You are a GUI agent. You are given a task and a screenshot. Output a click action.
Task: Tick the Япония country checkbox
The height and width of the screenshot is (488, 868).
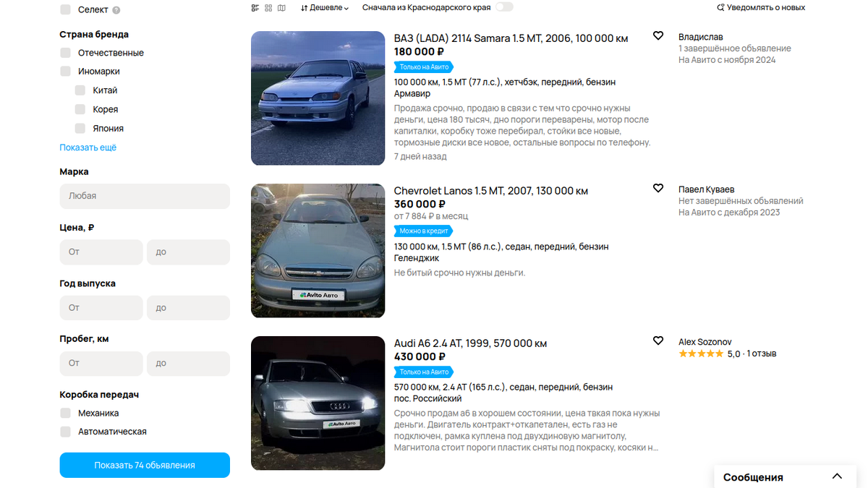tap(80, 128)
